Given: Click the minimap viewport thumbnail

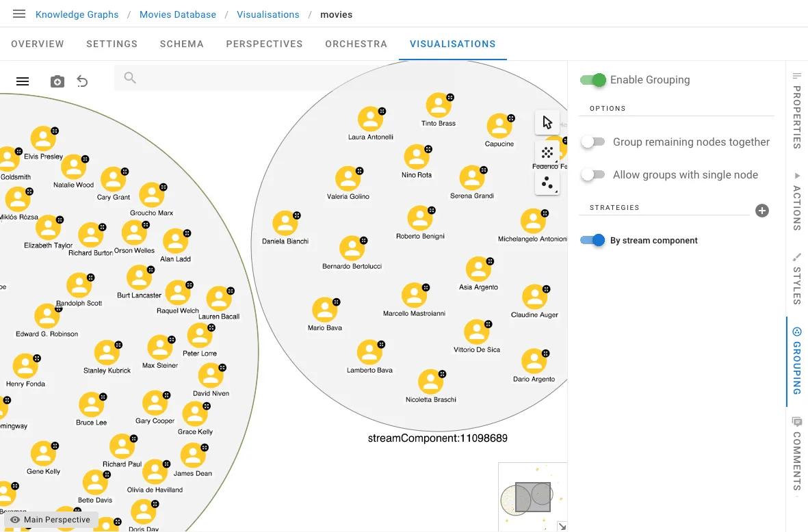Looking at the screenshot, I should (533, 497).
